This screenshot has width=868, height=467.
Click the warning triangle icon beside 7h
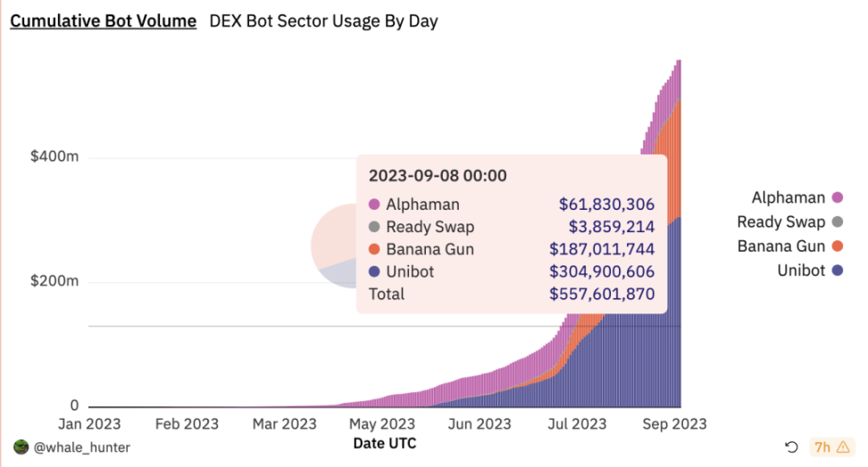tap(843, 447)
